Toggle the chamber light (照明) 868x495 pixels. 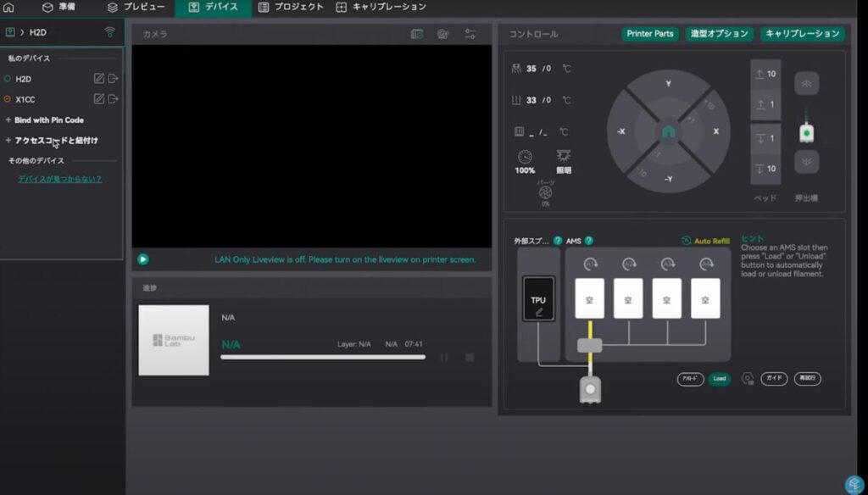563,158
